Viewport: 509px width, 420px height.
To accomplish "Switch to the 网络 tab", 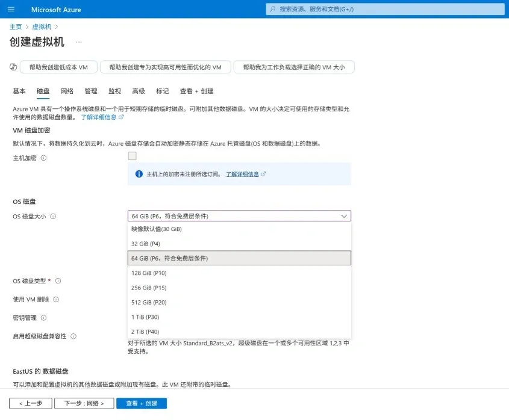I will (x=67, y=91).
